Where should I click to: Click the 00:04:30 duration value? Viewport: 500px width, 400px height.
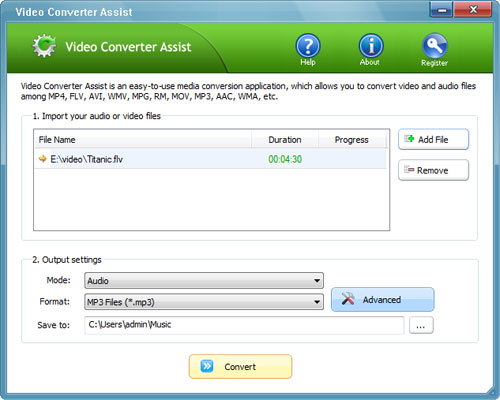click(285, 159)
